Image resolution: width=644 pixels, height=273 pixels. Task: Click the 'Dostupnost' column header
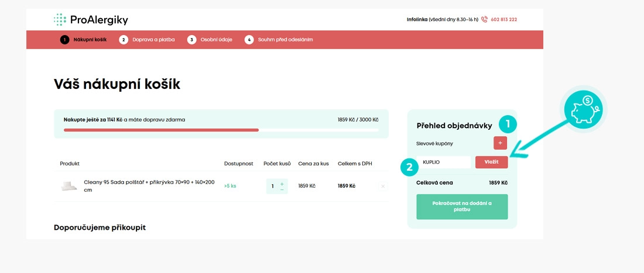click(x=239, y=164)
